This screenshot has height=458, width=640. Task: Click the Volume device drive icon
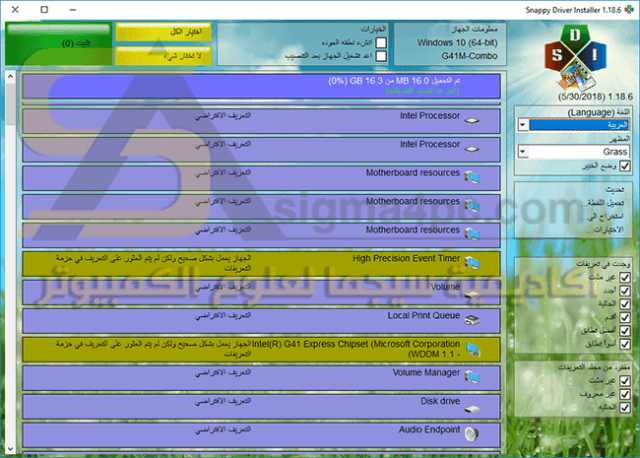(x=472, y=294)
